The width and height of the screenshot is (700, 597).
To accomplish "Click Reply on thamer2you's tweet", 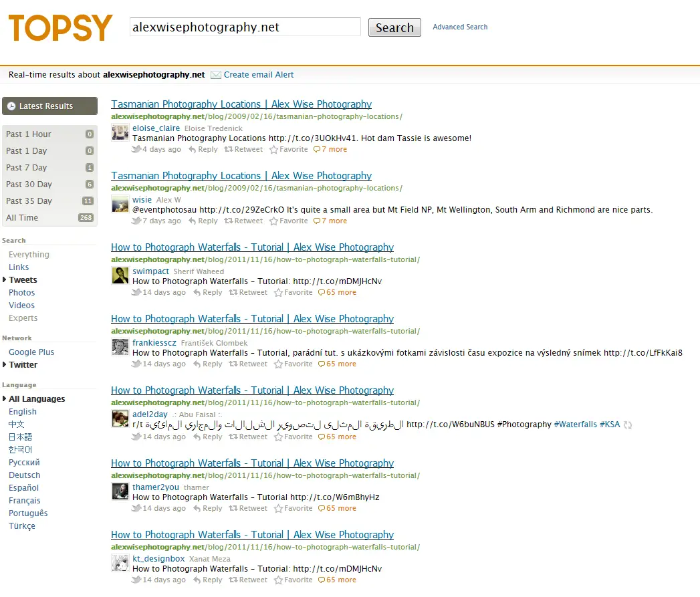I will 212,509.
